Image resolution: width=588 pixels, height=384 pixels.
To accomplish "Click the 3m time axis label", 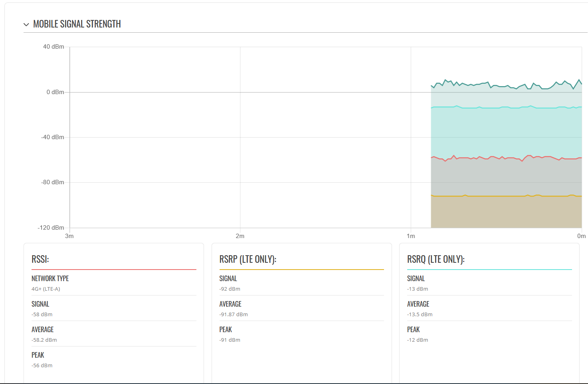I will (x=69, y=236).
